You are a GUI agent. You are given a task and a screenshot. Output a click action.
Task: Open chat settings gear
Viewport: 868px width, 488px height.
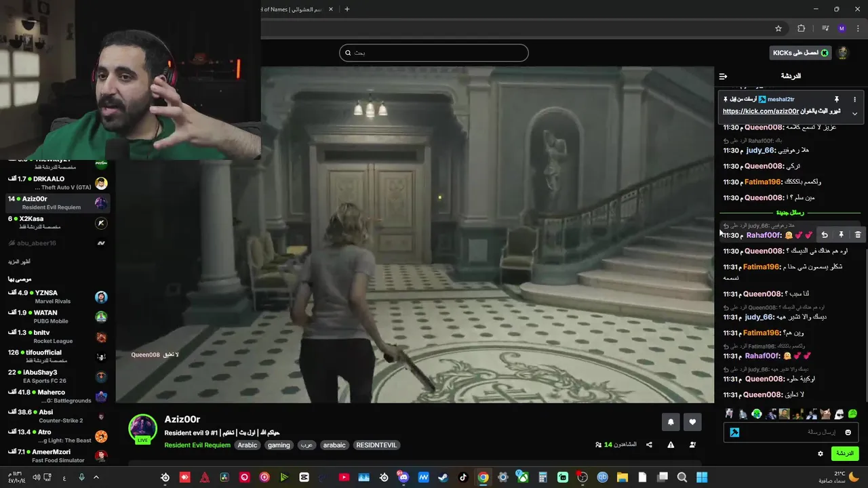[x=821, y=453]
